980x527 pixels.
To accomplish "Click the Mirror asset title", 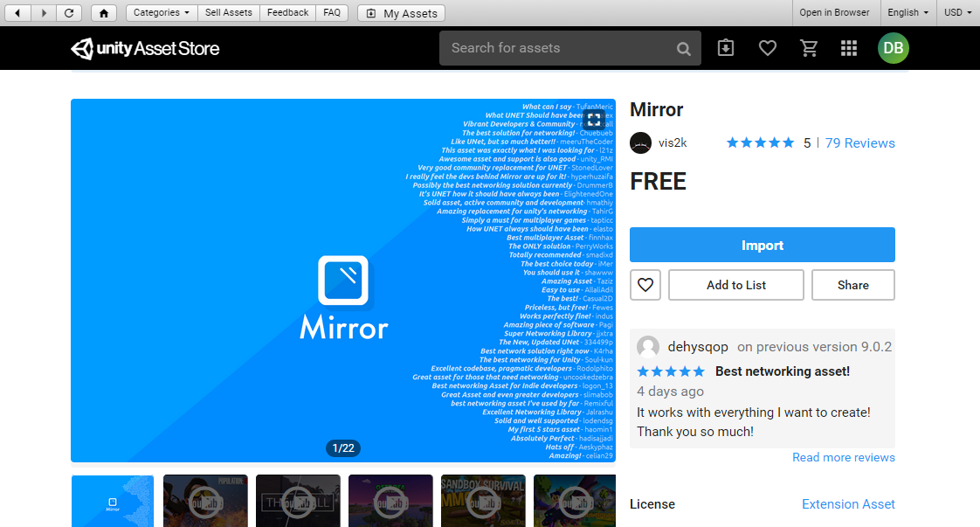I will pyautogui.click(x=656, y=109).
